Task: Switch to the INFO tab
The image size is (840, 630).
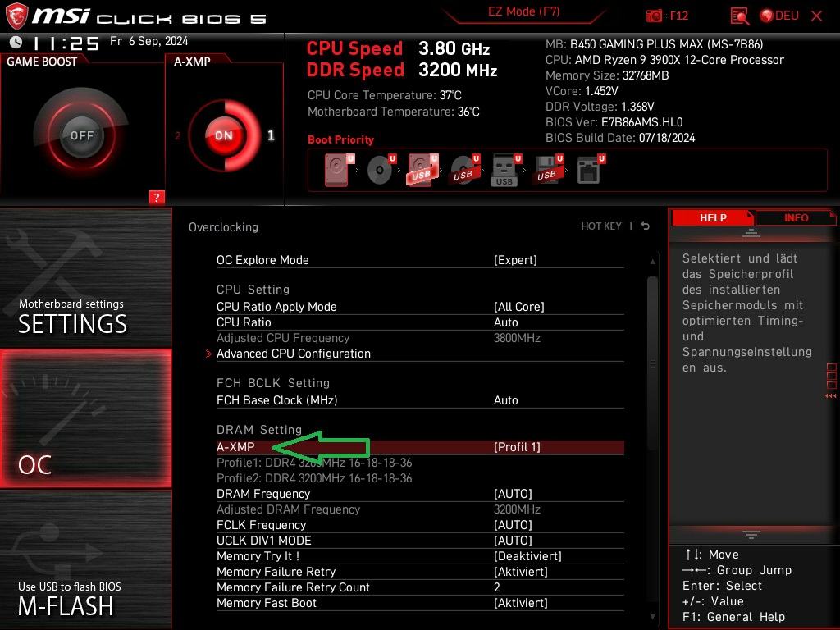Action: click(796, 217)
